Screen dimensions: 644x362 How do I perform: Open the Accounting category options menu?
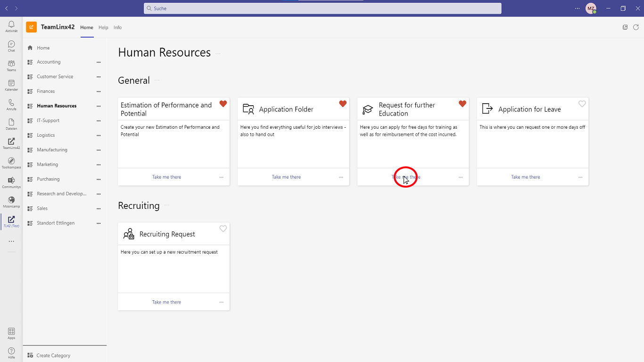[99, 62]
